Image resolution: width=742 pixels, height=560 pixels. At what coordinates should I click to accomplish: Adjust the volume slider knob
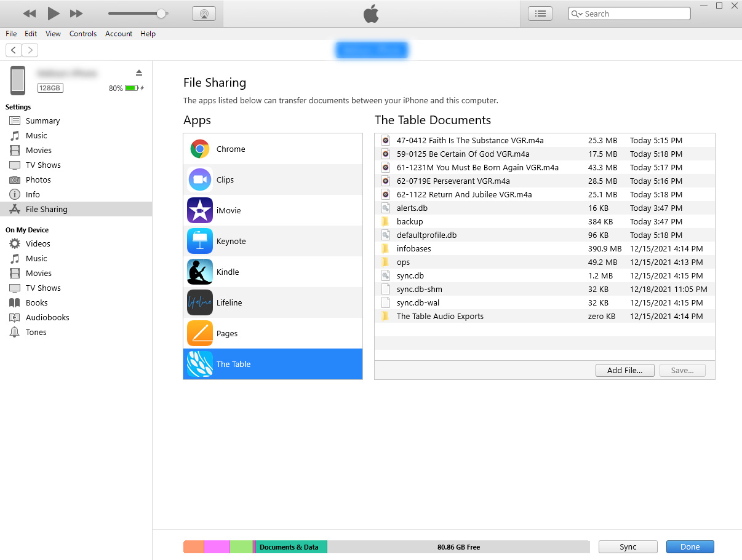161,14
